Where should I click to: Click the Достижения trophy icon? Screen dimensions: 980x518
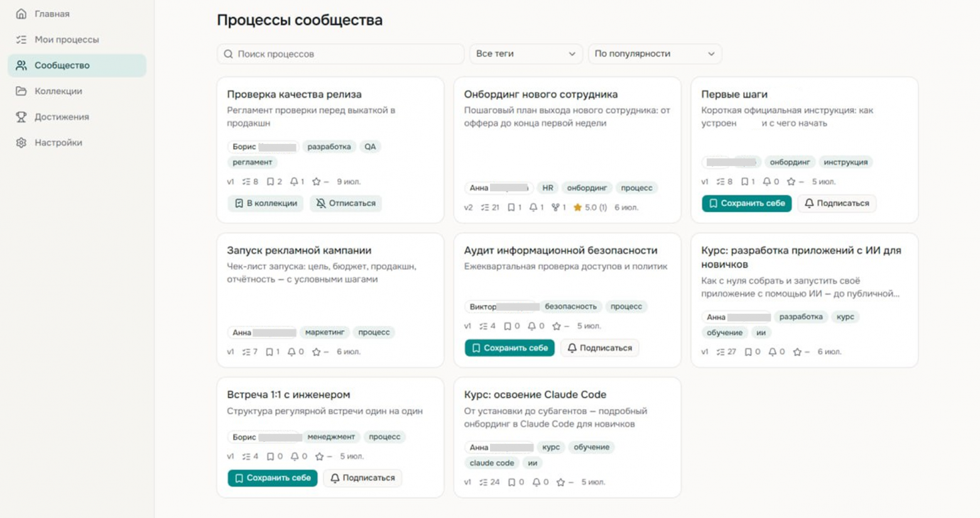pos(21,116)
